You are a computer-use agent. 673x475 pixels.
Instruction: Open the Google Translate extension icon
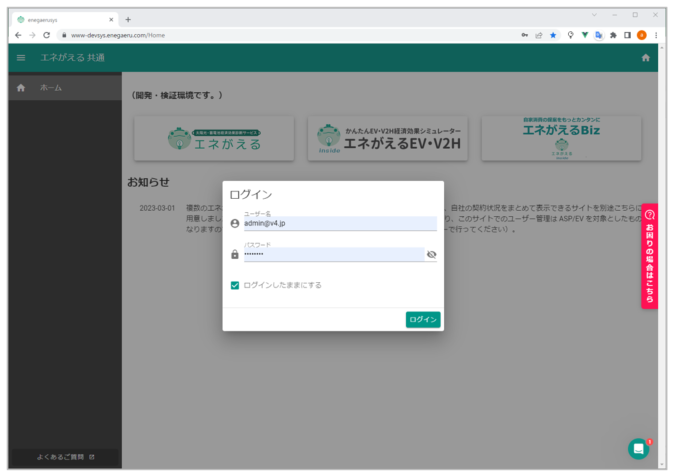click(x=599, y=35)
